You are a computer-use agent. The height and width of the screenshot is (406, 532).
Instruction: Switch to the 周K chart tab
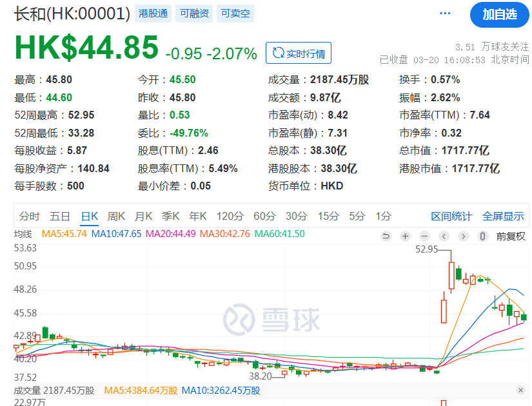tap(115, 217)
